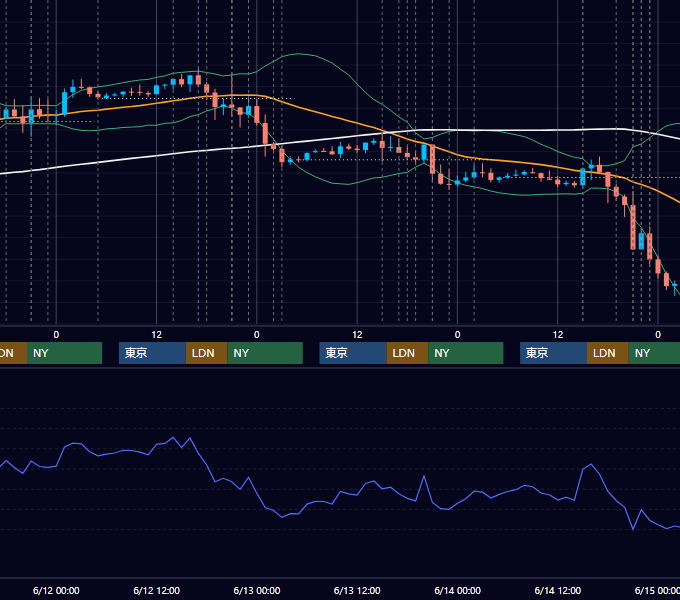This screenshot has height=600, width=680.
Task: Select the 東京 session block on 6/12
Action: [x=152, y=353]
